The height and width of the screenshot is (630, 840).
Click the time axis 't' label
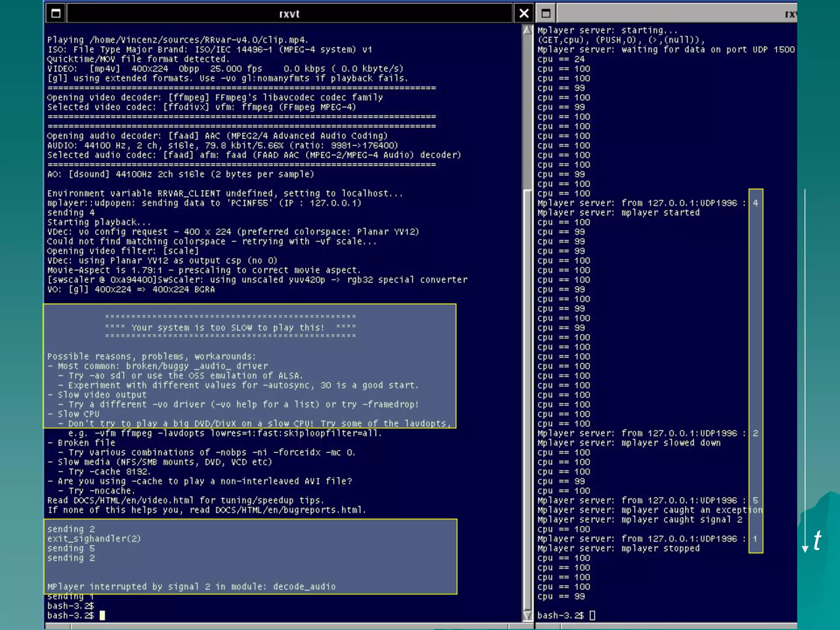click(x=817, y=541)
